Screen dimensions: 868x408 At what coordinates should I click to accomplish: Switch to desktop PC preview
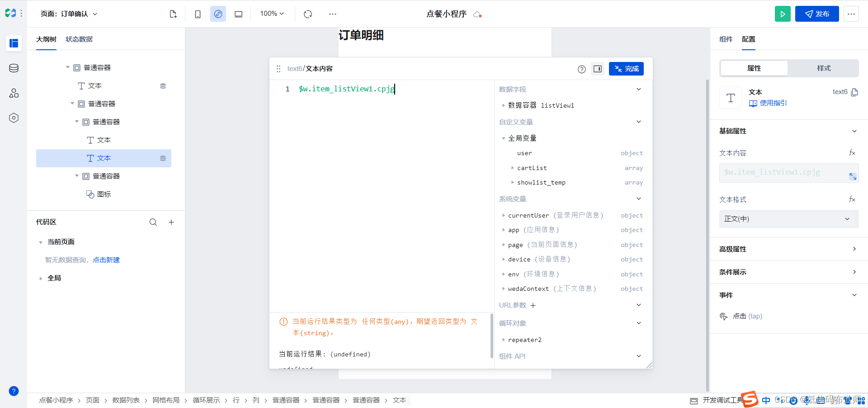(238, 14)
